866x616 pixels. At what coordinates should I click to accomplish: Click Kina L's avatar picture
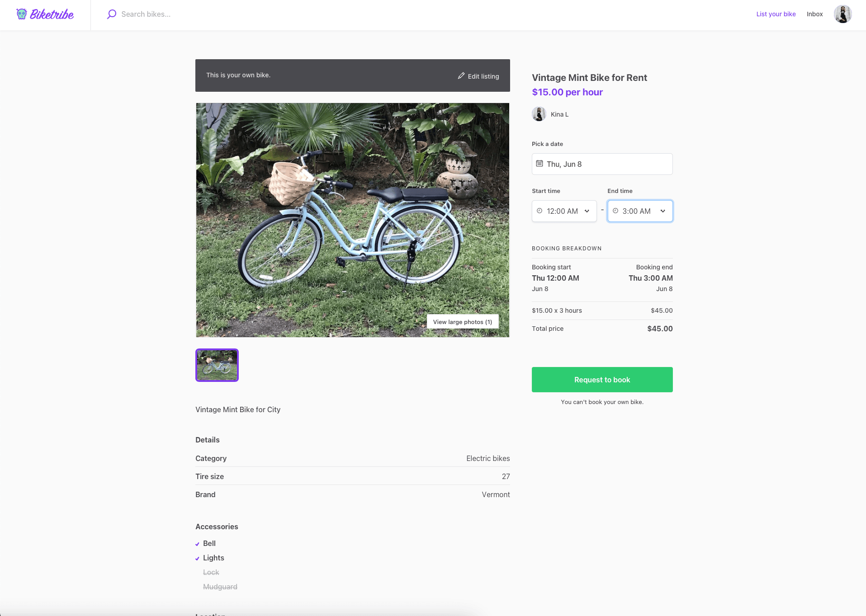click(x=539, y=114)
